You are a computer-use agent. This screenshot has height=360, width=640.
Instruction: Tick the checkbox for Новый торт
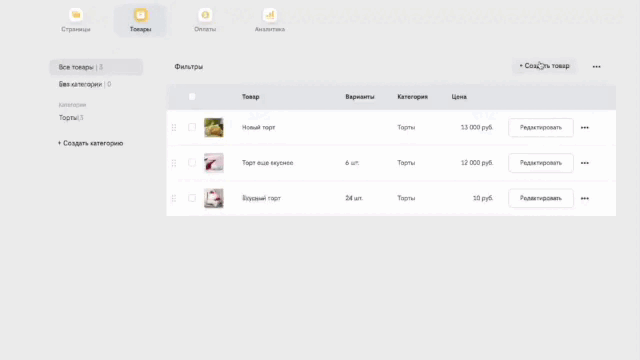pyautogui.click(x=192, y=127)
